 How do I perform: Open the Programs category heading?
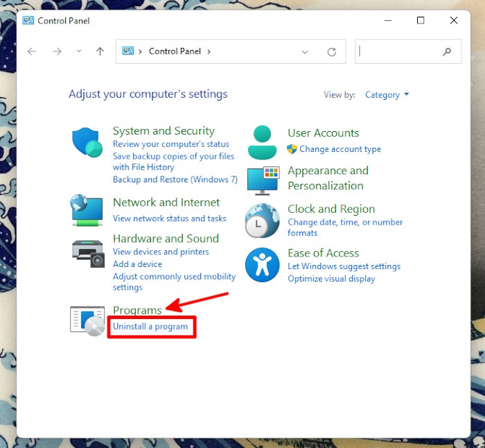(137, 310)
